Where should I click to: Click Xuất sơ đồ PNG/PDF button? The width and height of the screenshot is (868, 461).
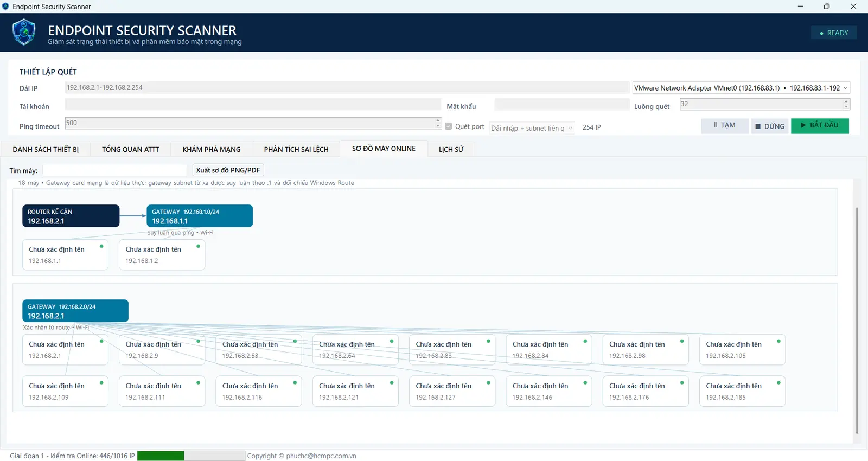[228, 170]
